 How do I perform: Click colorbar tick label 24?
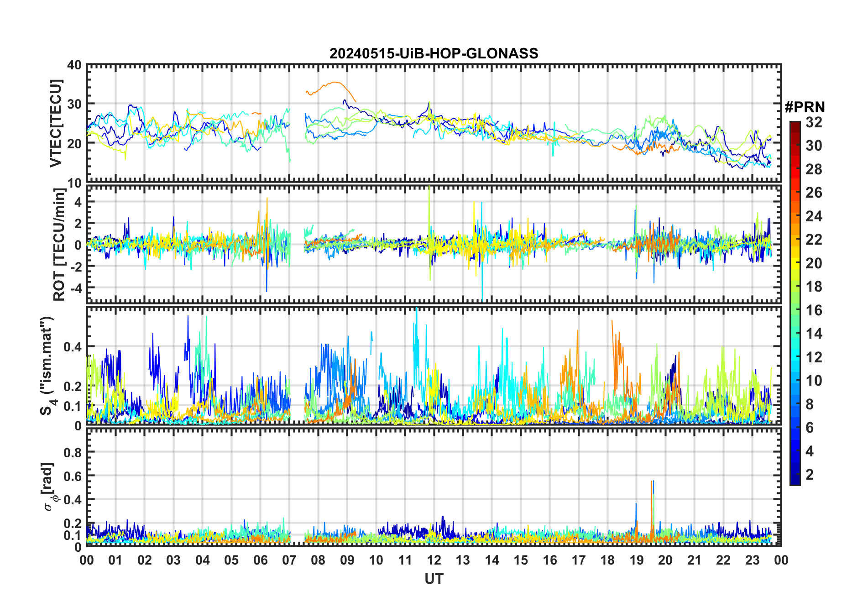814,216
